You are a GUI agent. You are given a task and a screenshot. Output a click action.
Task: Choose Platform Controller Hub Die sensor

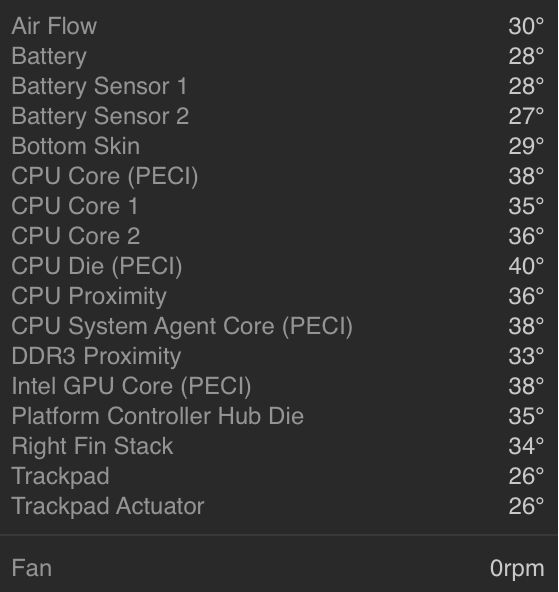click(x=278, y=416)
